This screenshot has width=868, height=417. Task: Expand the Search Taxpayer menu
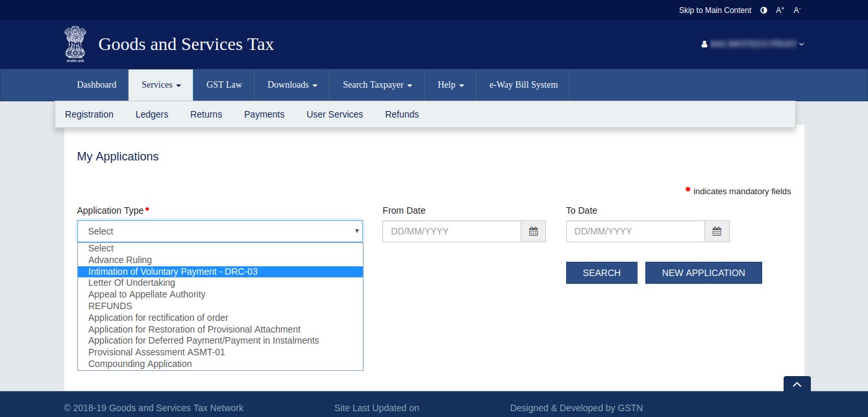(x=377, y=85)
